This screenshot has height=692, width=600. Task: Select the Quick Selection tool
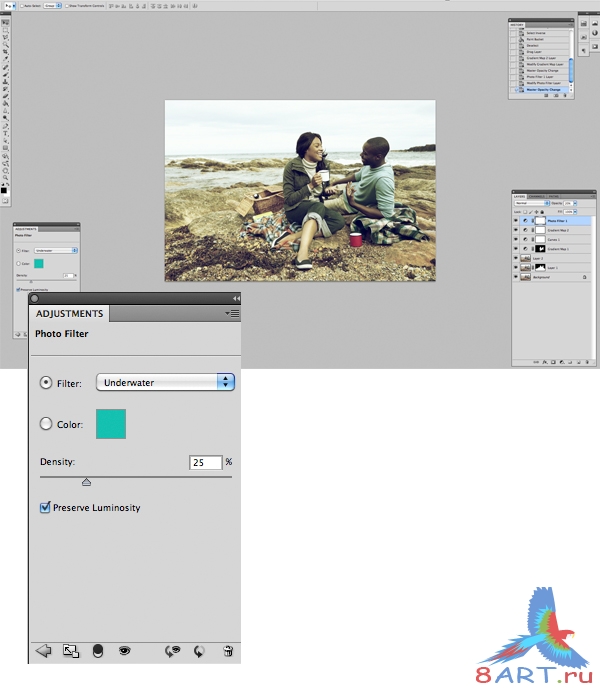[x=5, y=44]
